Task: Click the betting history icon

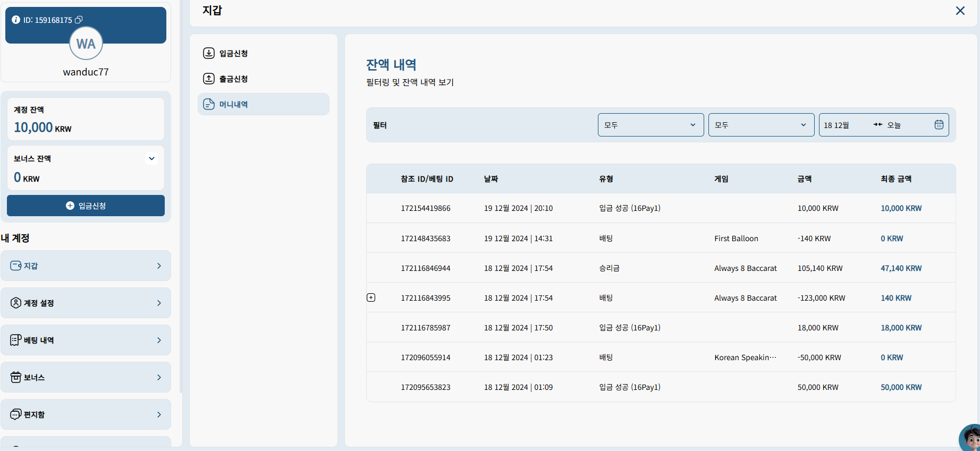Action: pos(16,340)
